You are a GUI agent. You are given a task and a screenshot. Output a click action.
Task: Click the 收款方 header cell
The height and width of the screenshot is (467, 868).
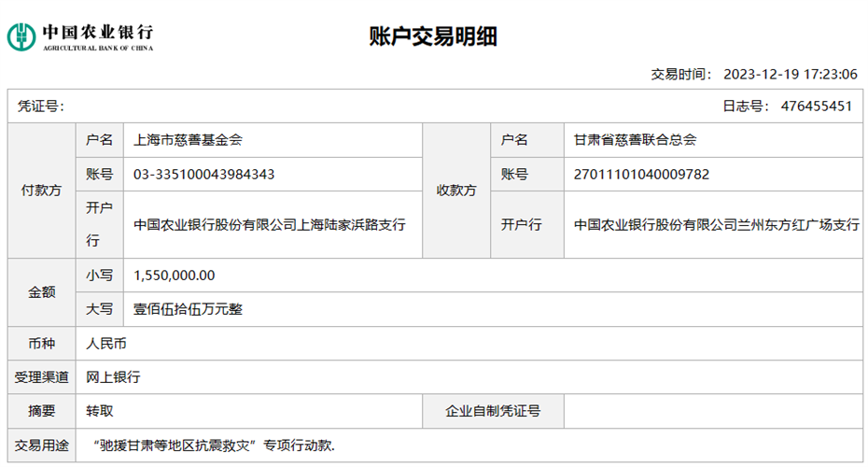pos(456,191)
